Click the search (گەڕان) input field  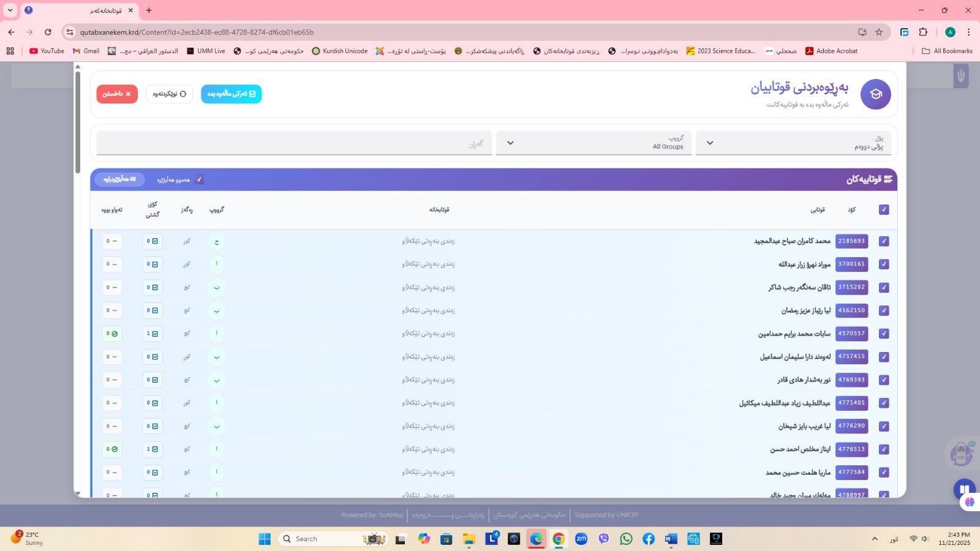tap(294, 143)
